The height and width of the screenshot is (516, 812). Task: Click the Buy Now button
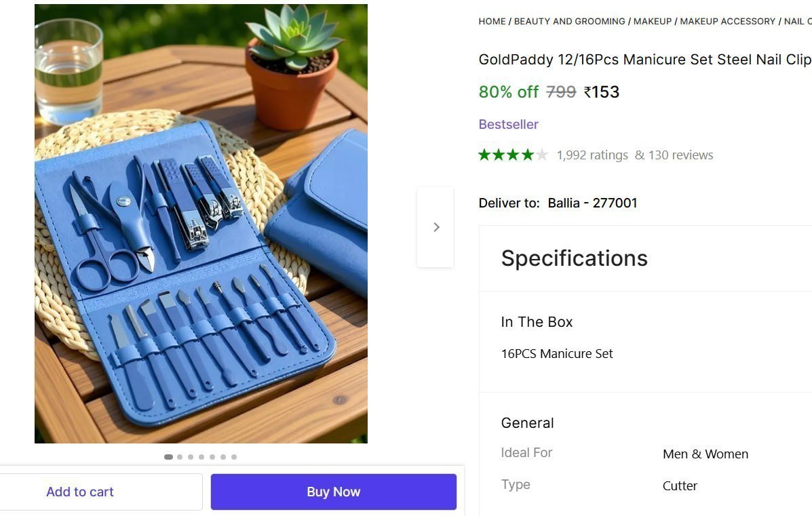tap(333, 492)
